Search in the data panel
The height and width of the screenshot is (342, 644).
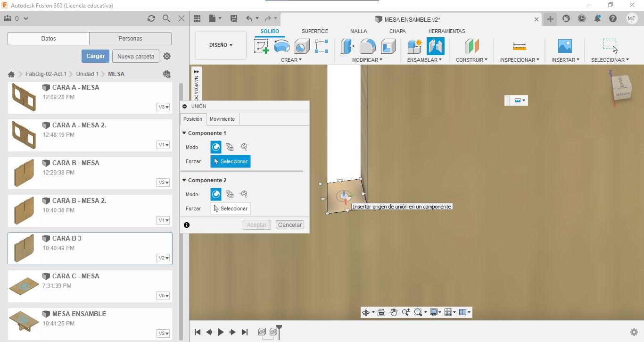(166, 18)
